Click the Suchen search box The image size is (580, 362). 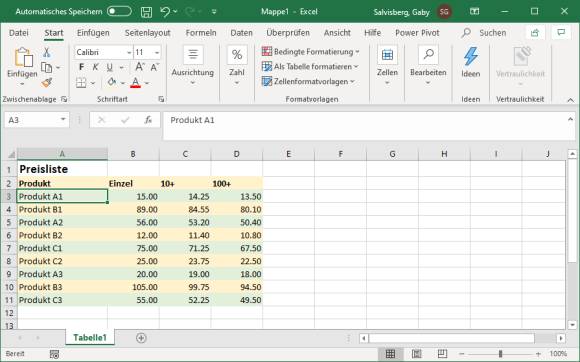(484, 33)
